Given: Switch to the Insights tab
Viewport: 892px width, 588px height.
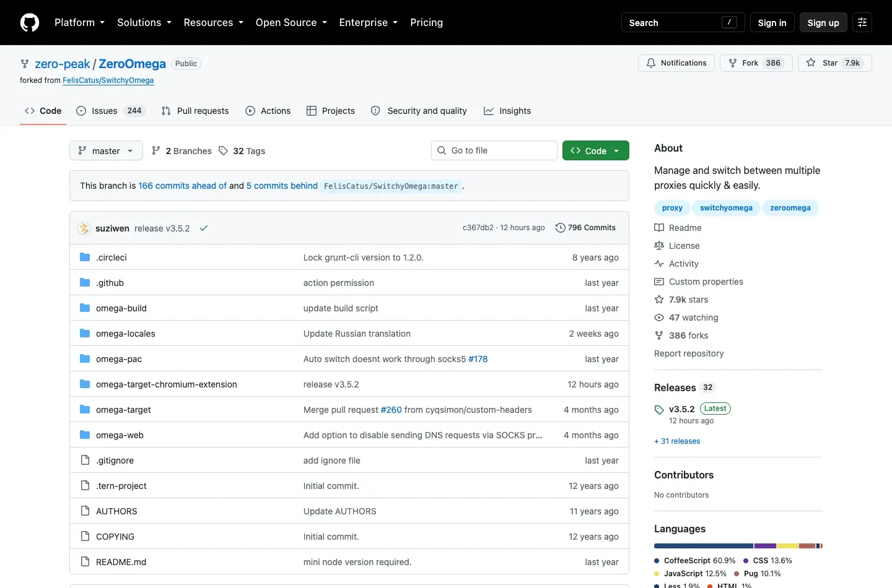Looking at the screenshot, I should point(507,111).
